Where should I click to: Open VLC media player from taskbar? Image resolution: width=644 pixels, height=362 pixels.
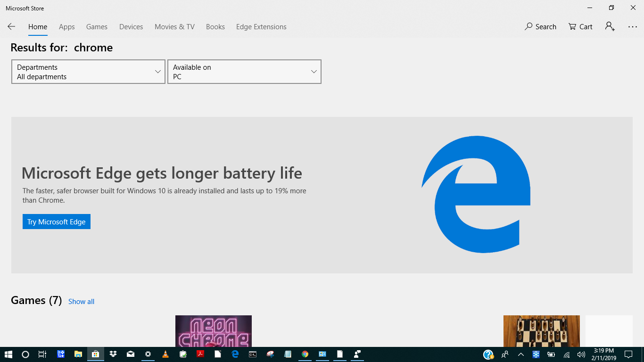coord(165,354)
